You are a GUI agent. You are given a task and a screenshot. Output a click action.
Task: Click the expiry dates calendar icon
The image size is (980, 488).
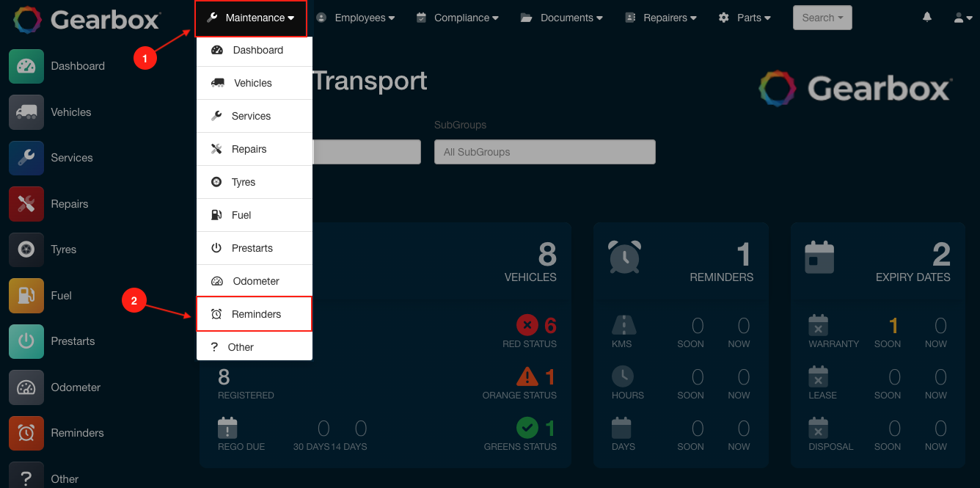(819, 257)
